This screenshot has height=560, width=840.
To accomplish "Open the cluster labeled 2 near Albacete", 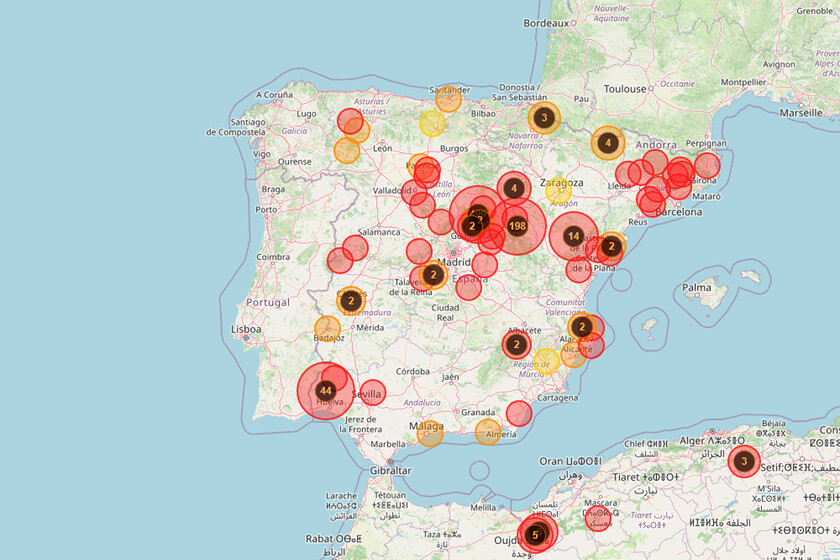I will pyautogui.click(x=516, y=345).
